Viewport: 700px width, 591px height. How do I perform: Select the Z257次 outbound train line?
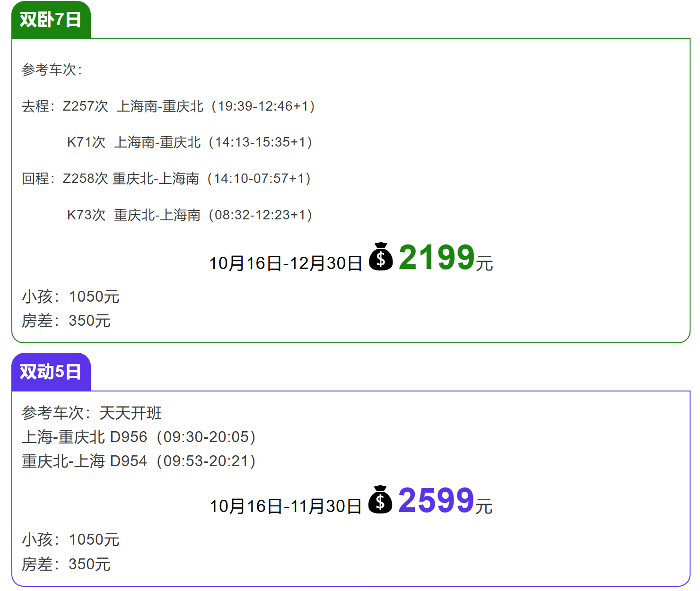coord(168,106)
